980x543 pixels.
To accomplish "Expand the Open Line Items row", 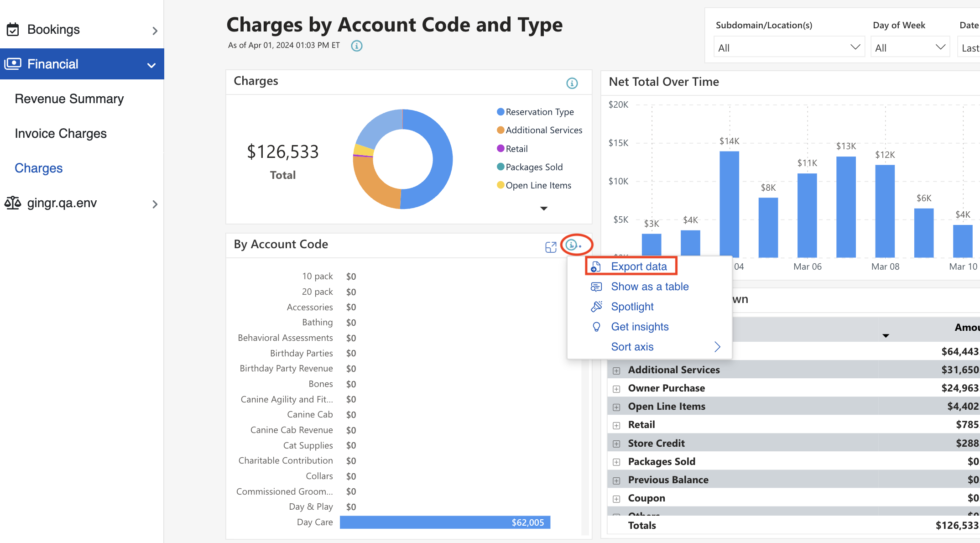I will coord(616,407).
